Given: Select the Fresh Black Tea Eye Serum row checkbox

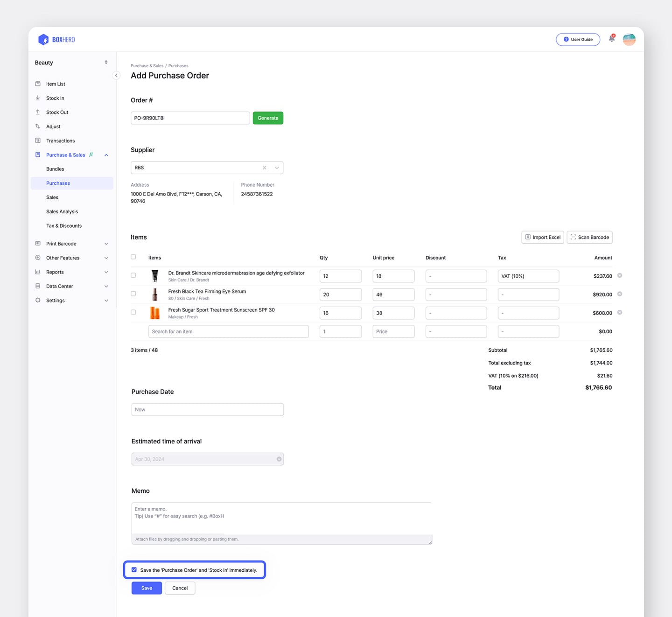Looking at the screenshot, I should [133, 294].
